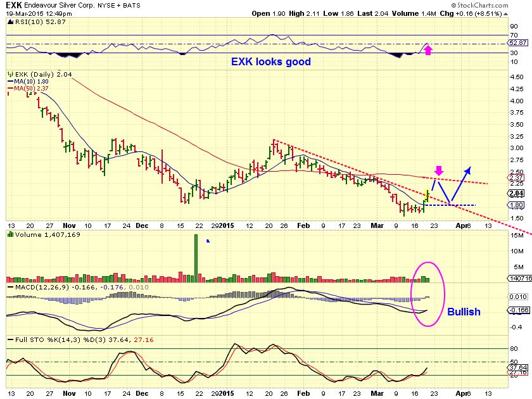Click the bold 2.04 price axis tag
This screenshot has width=532, height=399.
516,193
